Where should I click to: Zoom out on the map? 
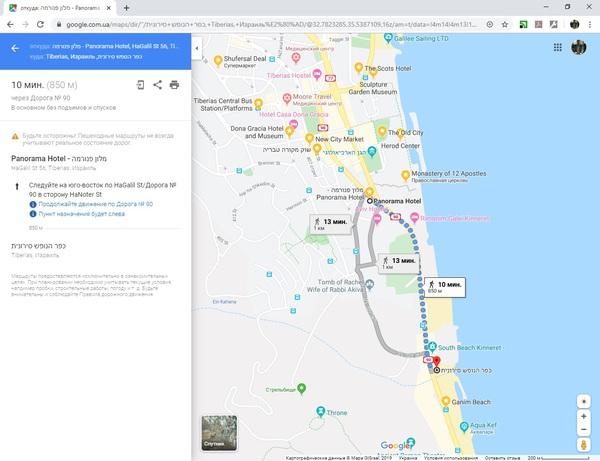pos(584,429)
